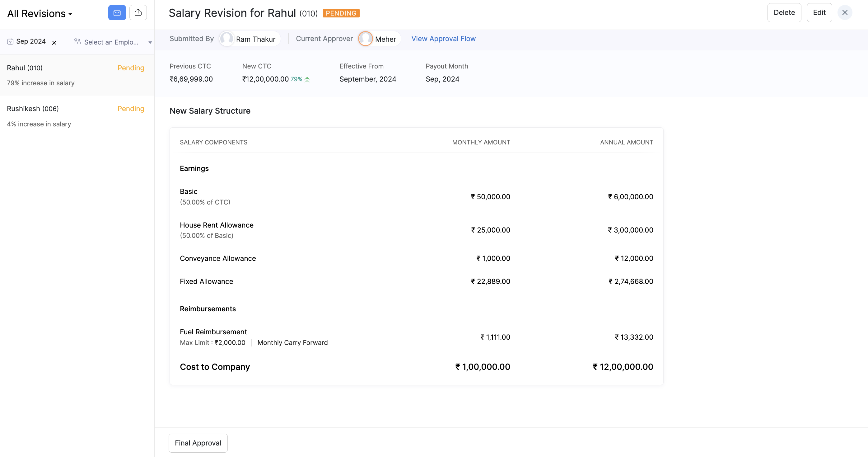The width and height of the screenshot is (868, 457).
Task: Click Meher's approver avatar icon
Action: coord(366,39)
